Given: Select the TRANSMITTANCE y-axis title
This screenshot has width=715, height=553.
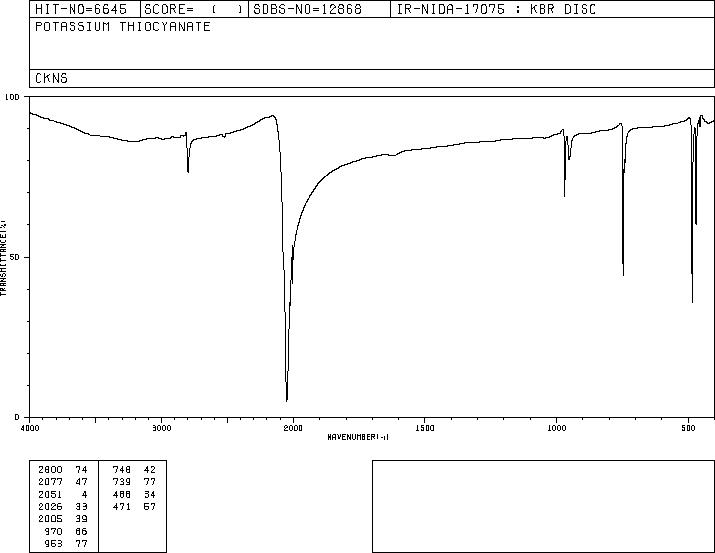Looking at the screenshot, I should 3,258.
